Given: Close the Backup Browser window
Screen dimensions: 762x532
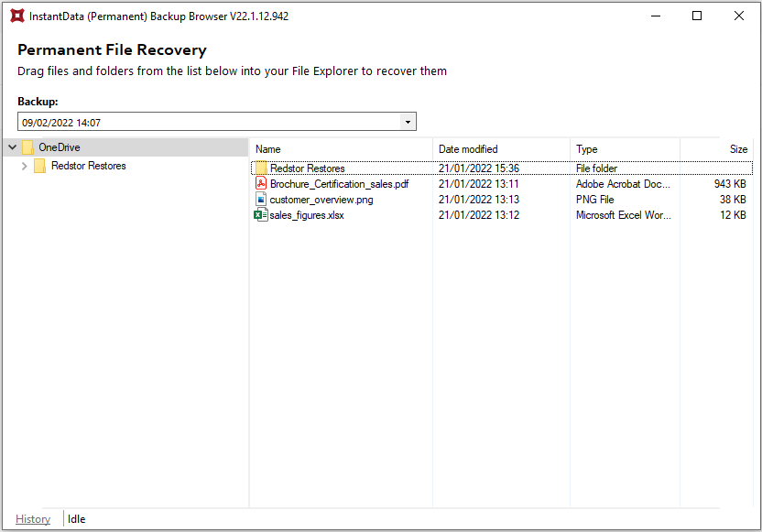Looking at the screenshot, I should 739,16.
